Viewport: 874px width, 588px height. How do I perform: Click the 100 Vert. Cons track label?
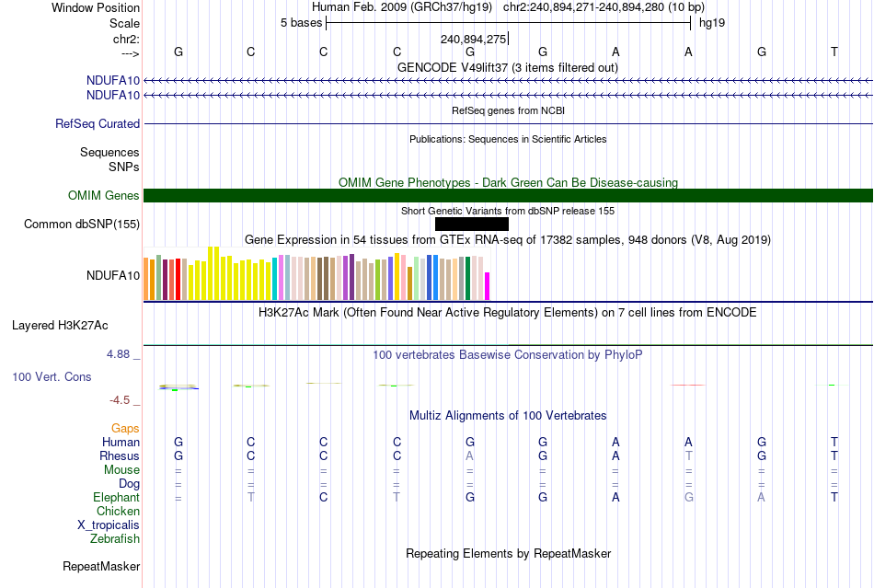52,376
